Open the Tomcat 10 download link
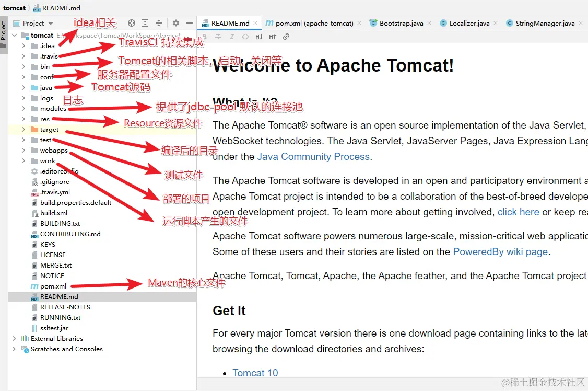588x391 pixels. [255, 373]
